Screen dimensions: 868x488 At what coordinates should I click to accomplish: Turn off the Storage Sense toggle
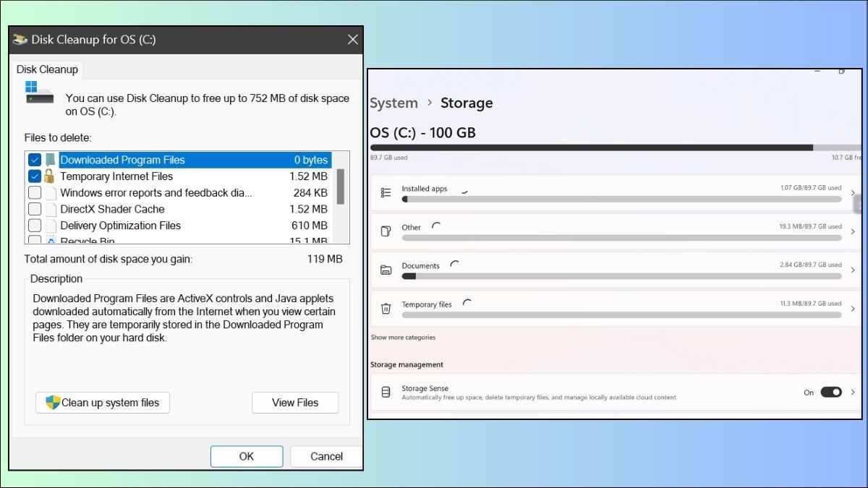coord(831,393)
